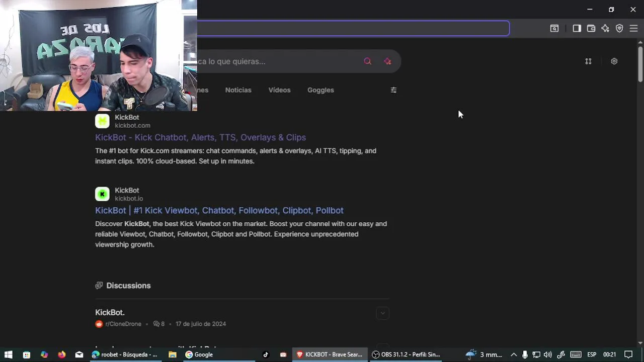Click the page vertical scrollbar thumb
644x362 pixels.
(640, 64)
